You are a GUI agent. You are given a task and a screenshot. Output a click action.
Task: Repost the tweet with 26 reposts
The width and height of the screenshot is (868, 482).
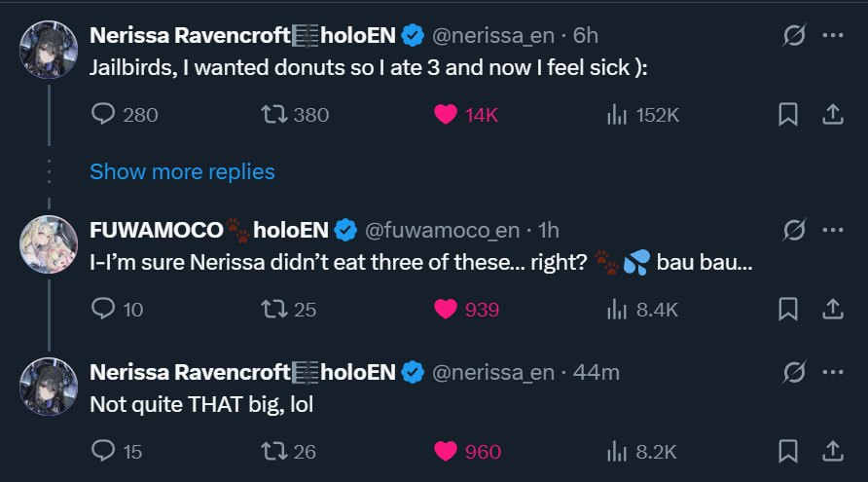pos(273,451)
